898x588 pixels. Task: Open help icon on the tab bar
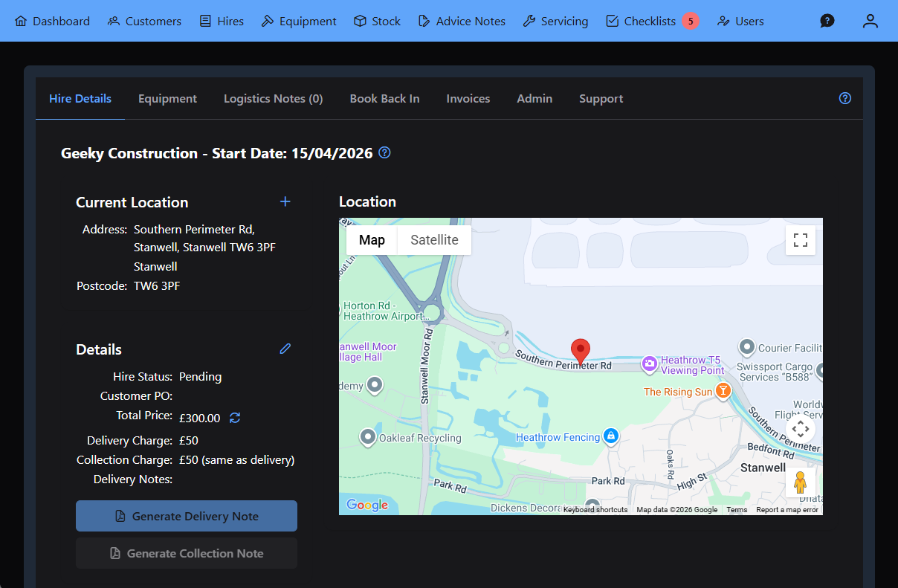pos(844,98)
